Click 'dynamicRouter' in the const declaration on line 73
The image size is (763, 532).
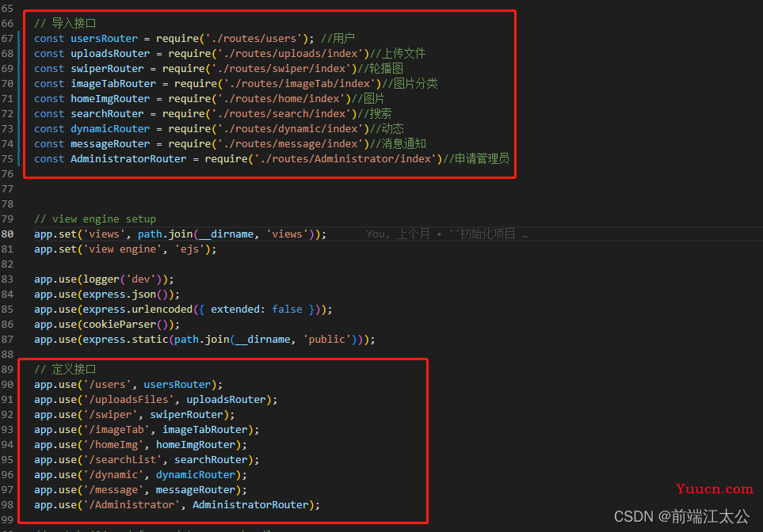[110, 129]
